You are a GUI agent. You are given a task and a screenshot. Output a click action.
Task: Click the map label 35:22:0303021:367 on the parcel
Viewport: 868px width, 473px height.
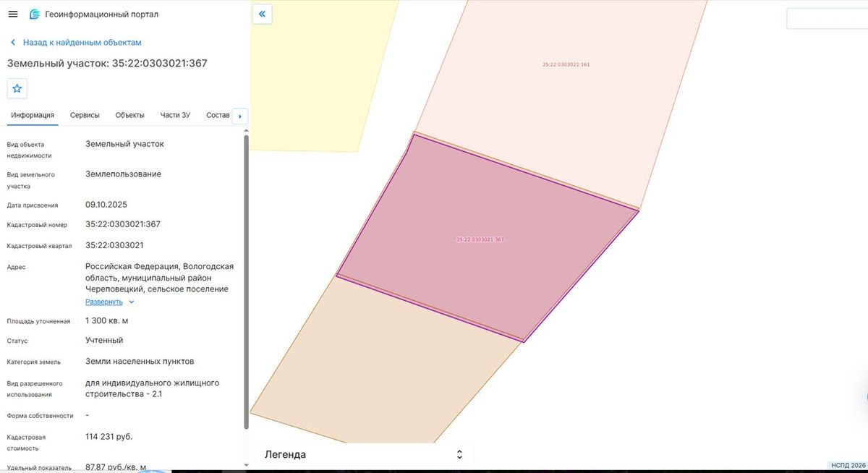click(480, 239)
